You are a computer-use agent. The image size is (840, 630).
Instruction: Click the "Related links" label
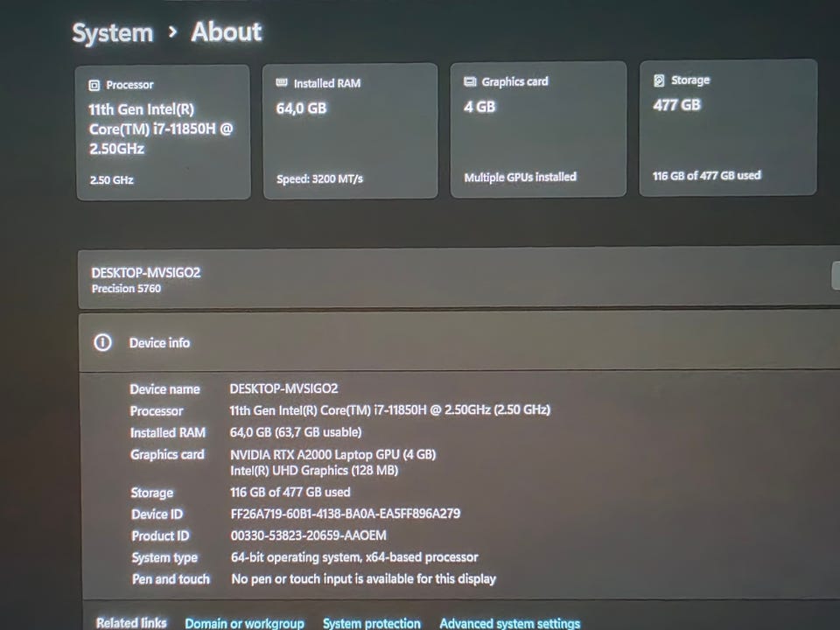[131, 623]
